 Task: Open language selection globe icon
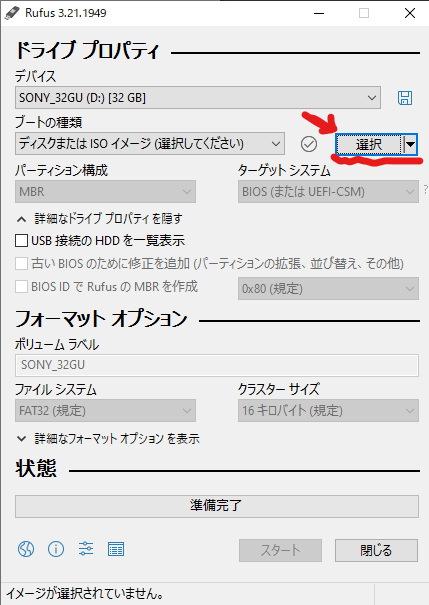(26, 549)
